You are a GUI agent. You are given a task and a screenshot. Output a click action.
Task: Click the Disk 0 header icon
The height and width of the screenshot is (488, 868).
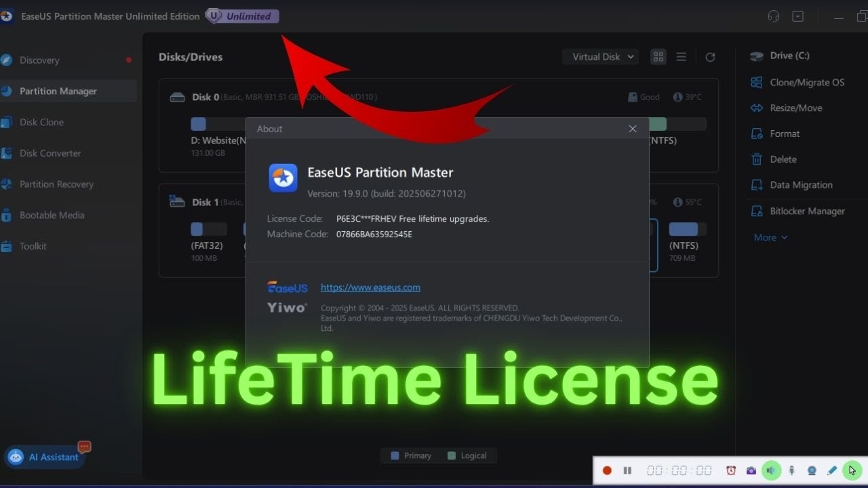point(177,98)
